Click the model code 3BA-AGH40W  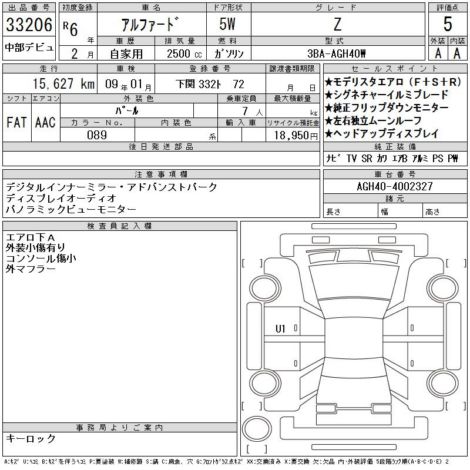click(x=336, y=54)
